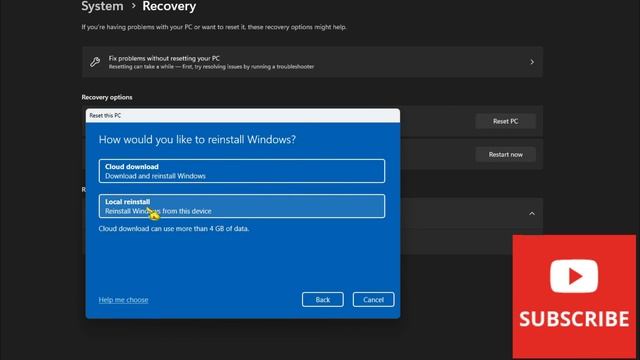Click the Reset this PC title bar
The height and width of the screenshot is (360, 640).
pos(243,116)
